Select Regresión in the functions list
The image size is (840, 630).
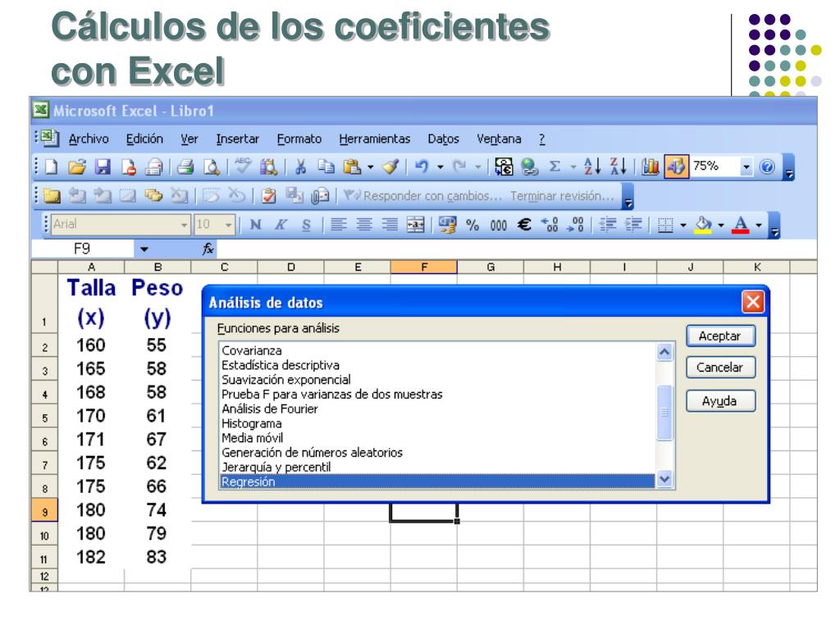pyautogui.click(x=437, y=482)
